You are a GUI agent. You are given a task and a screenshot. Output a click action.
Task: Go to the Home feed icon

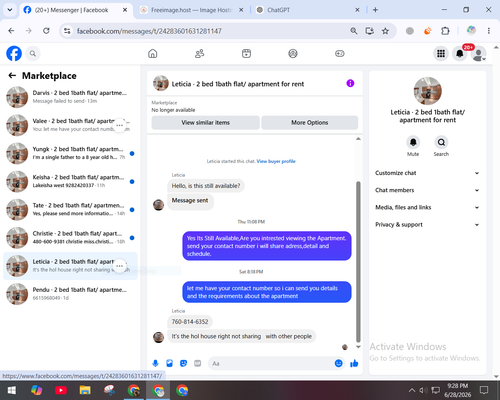(x=153, y=53)
